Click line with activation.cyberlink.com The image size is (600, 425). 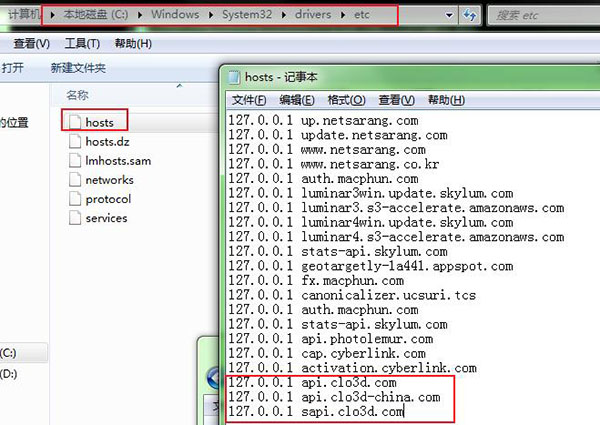pos(352,368)
